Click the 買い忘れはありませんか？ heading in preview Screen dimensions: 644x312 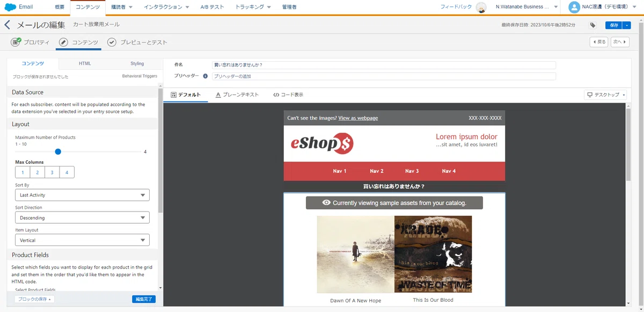click(394, 187)
